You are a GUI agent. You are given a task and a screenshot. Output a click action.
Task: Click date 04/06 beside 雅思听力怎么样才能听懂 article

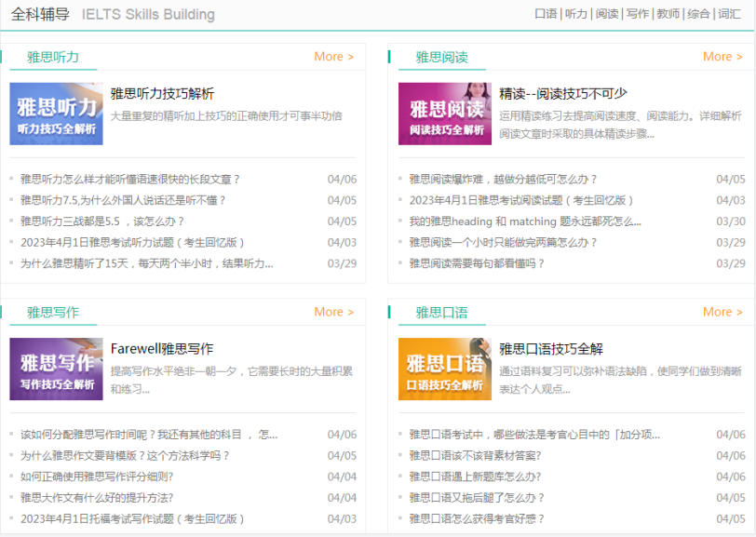click(x=342, y=180)
